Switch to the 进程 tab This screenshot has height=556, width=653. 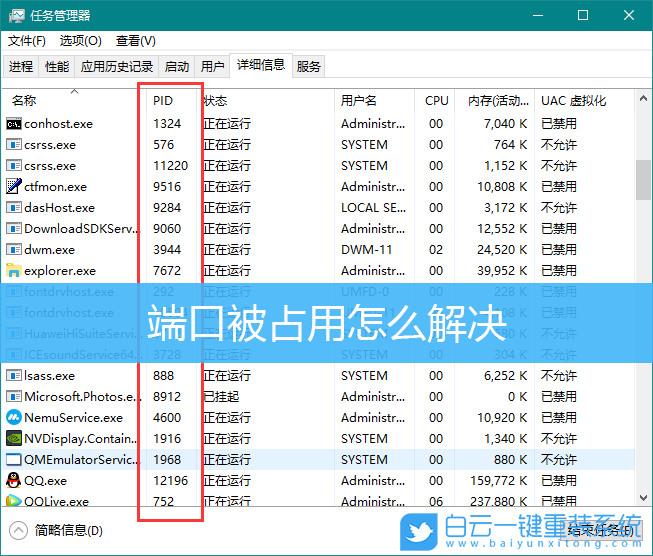coord(21,67)
